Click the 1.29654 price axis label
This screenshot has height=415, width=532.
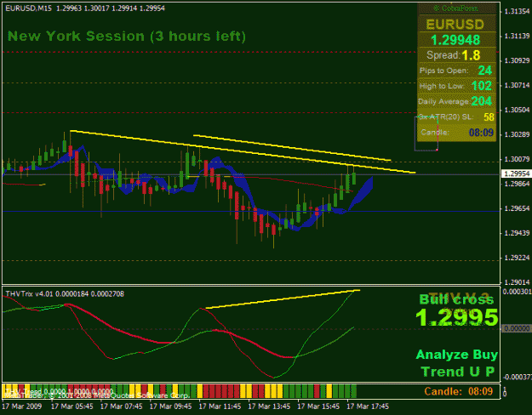[517, 208]
